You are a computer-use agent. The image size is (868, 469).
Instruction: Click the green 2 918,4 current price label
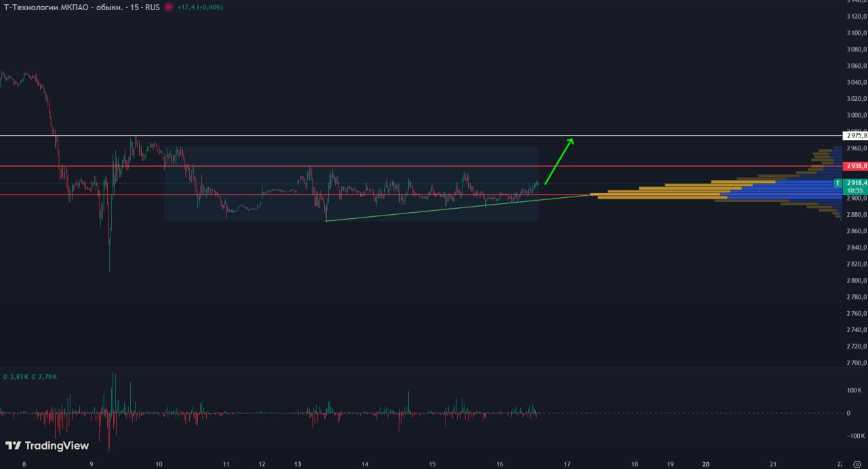pyautogui.click(x=856, y=183)
